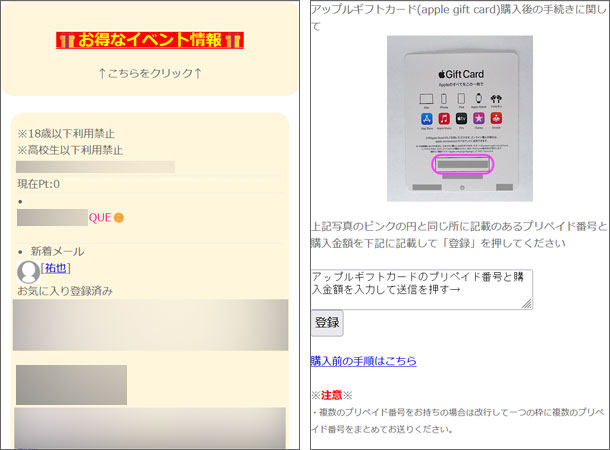Screen dimensions: 610x450
Task: Click the gray user avatar icon
Action: [x=28, y=270]
